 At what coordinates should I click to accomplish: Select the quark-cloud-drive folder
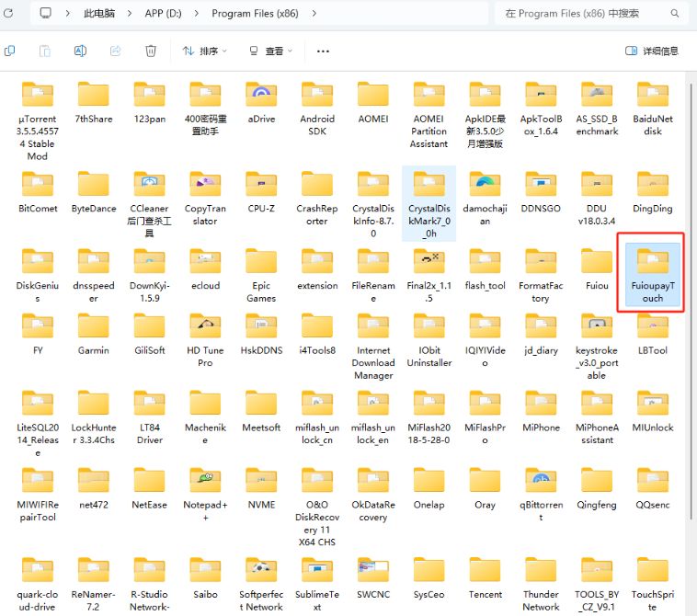(38, 584)
